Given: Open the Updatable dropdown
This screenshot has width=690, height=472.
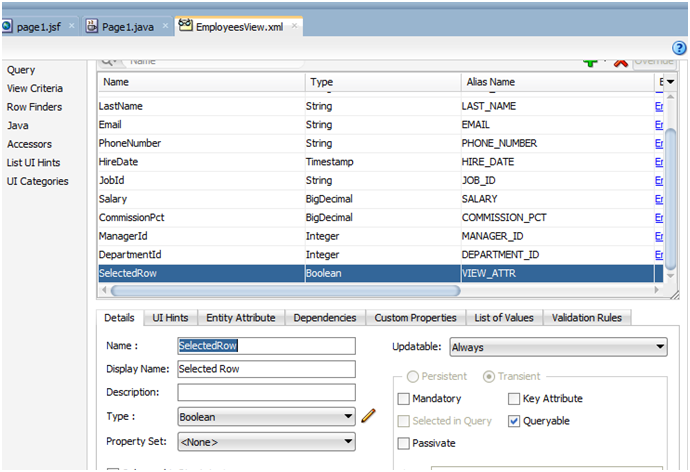Looking at the screenshot, I should tap(558, 347).
